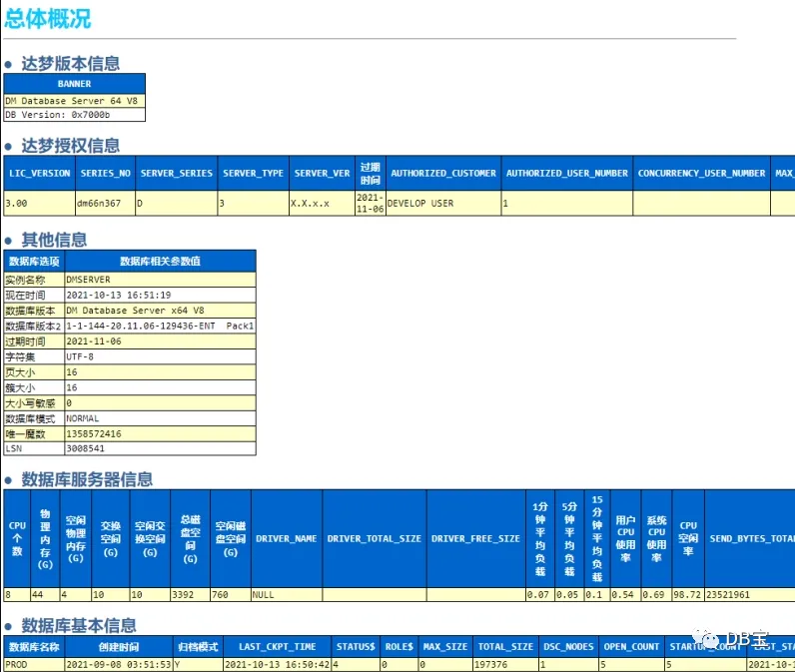The height and width of the screenshot is (672, 795).
Task: Select the checkpoint time 2021-10-13 16:50:42
Action: [278, 665]
